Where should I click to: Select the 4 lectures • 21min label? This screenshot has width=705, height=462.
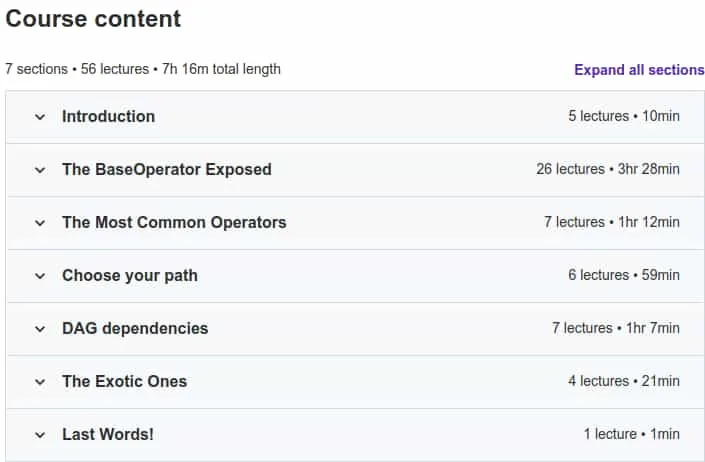click(x=624, y=381)
